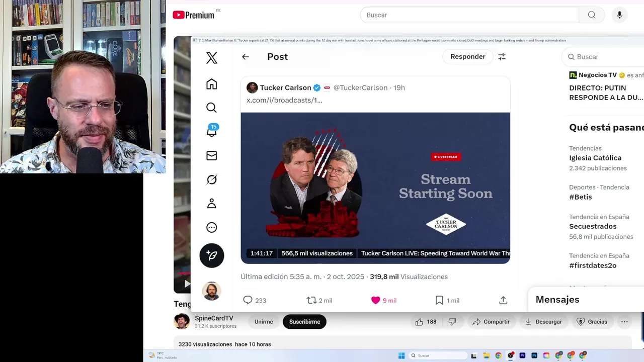
Task: Open Tucker Carlson's profile avatar in post
Action: tap(252, 87)
